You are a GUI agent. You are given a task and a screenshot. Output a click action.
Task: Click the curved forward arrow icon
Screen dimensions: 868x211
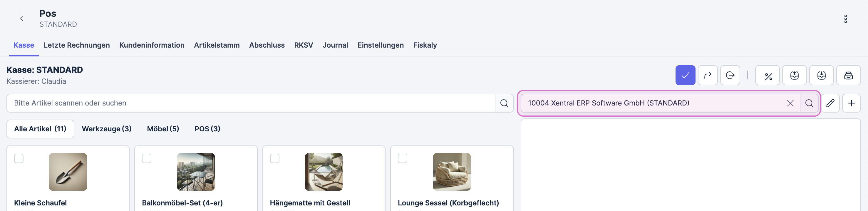click(x=708, y=75)
